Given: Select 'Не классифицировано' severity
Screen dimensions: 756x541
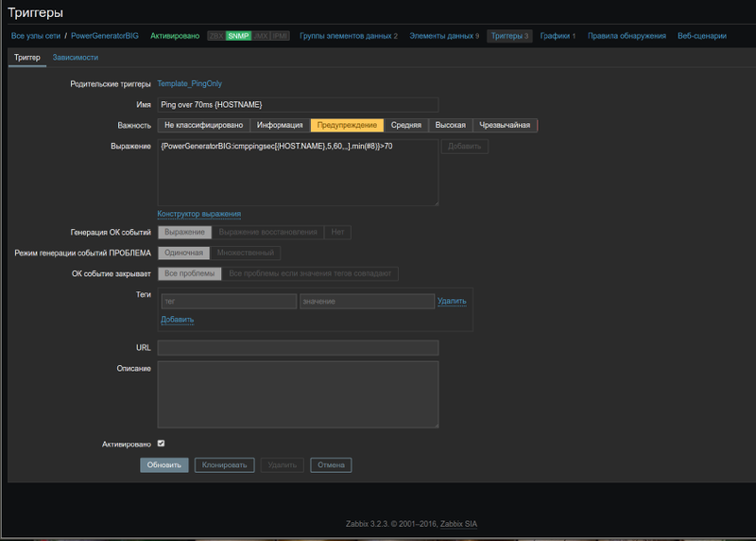Looking at the screenshot, I should pyautogui.click(x=203, y=125).
